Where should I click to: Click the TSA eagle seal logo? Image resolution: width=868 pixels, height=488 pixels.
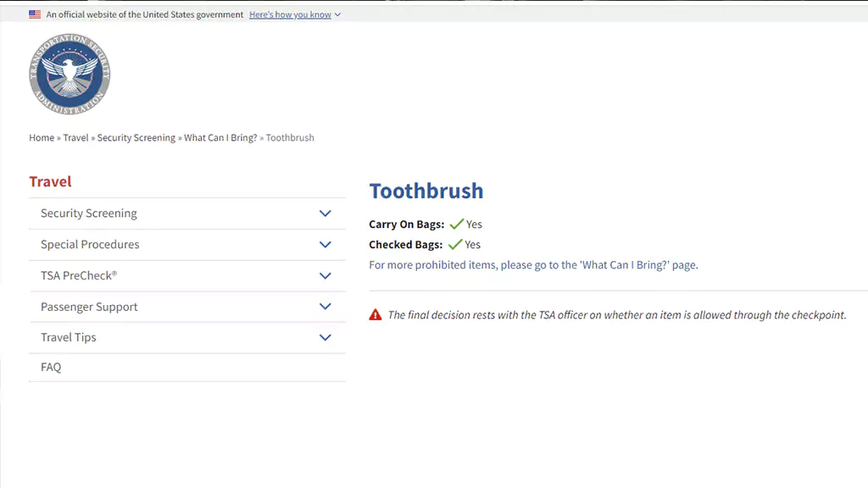click(x=70, y=75)
